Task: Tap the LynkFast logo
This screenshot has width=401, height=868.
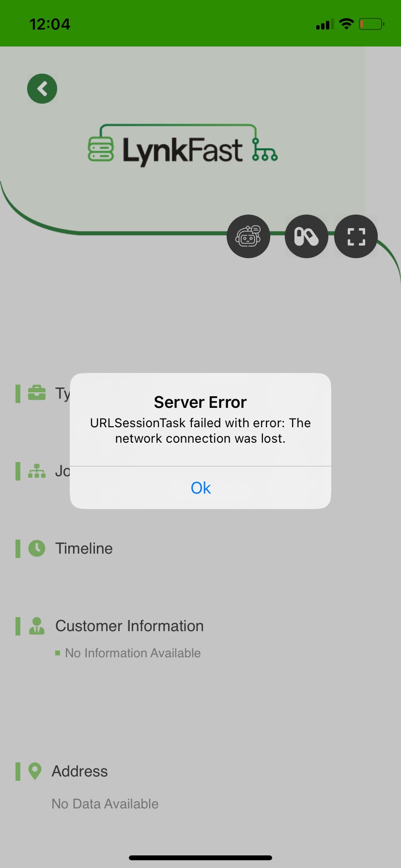Action: 183,145
